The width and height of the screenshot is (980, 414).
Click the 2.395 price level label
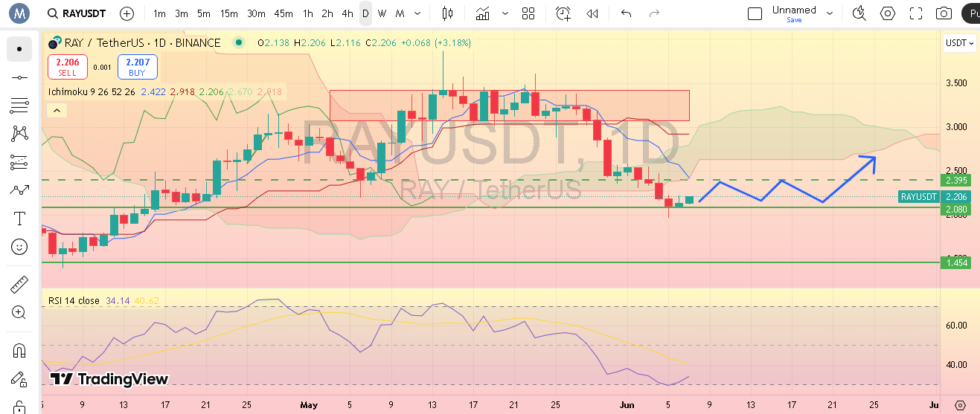click(956, 181)
